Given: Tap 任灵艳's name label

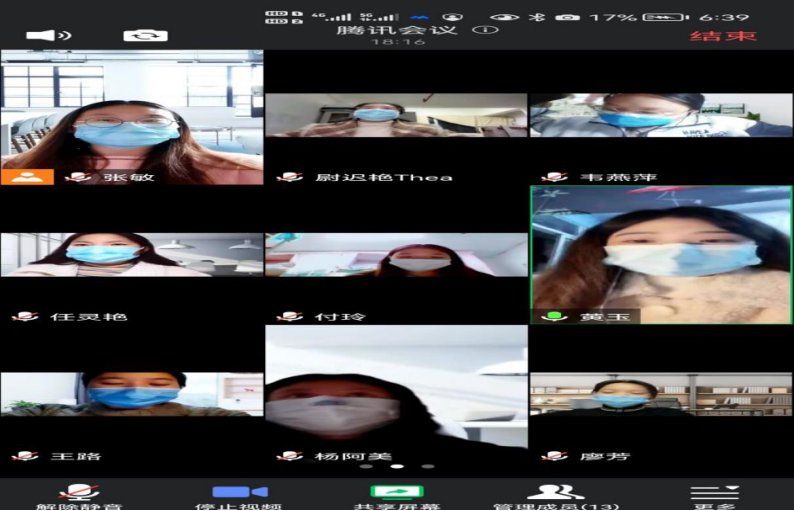Looking at the screenshot, I should 88,317.
